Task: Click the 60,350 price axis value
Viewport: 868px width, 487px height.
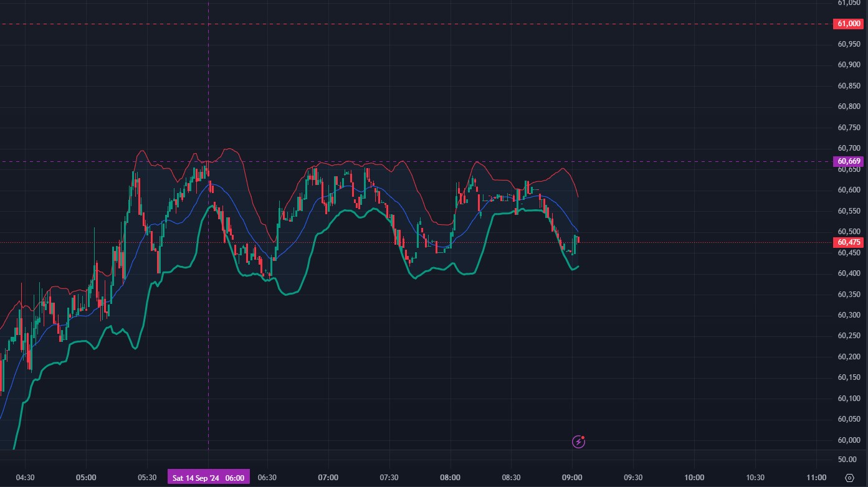Action: 849,295
